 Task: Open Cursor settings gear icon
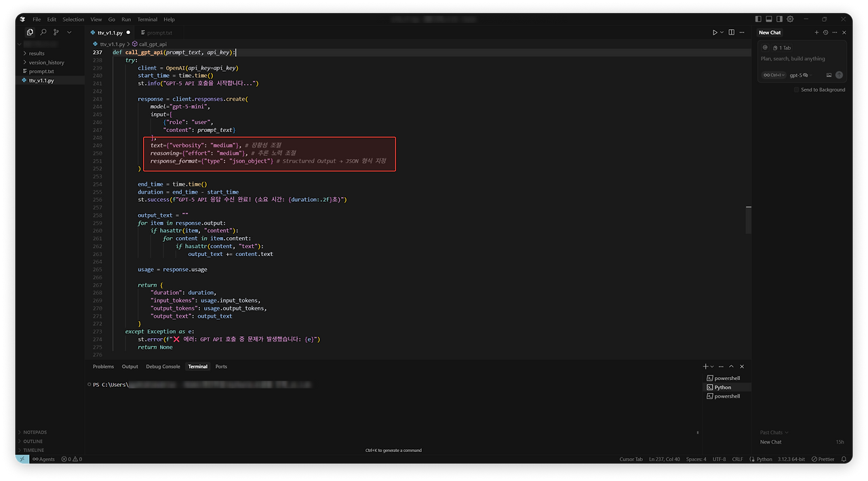point(790,20)
